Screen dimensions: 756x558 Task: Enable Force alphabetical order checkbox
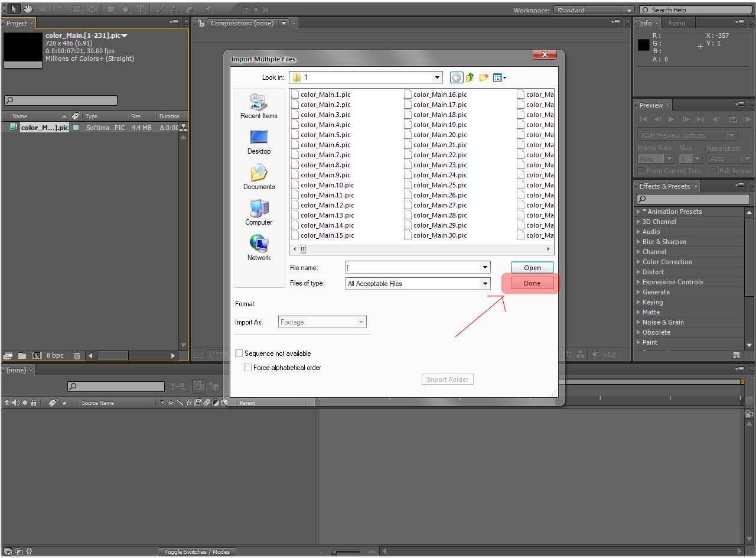click(x=248, y=368)
